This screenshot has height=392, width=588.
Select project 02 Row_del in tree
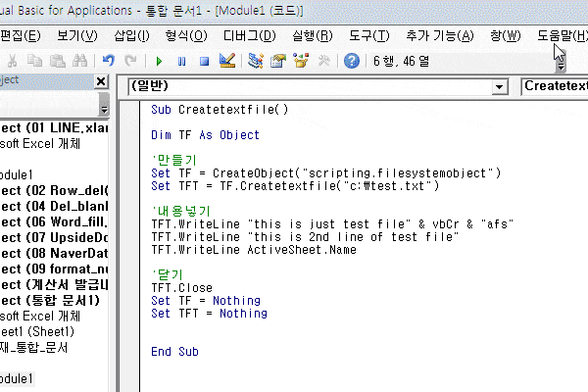click(x=54, y=190)
